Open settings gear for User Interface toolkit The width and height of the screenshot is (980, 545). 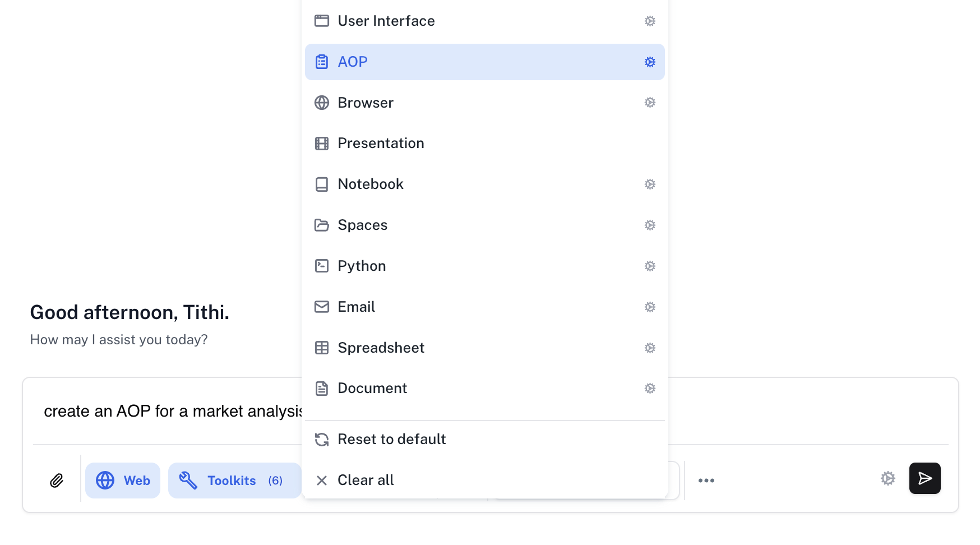650,21
